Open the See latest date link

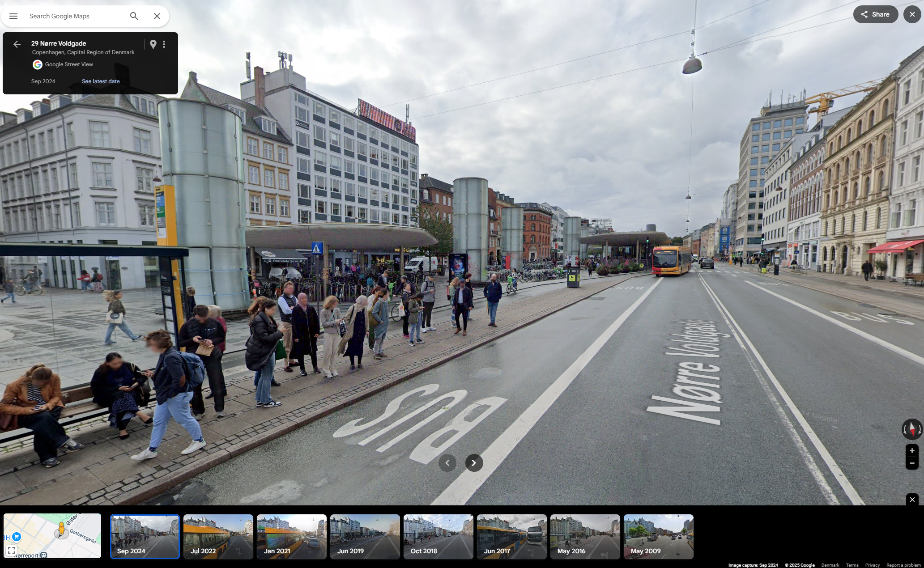point(101,81)
